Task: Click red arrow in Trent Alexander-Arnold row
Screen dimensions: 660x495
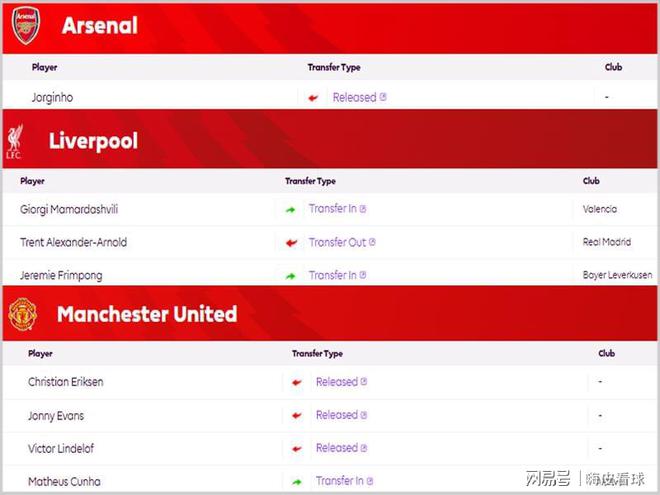Action: pyautogui.click(x=292, y=243)
